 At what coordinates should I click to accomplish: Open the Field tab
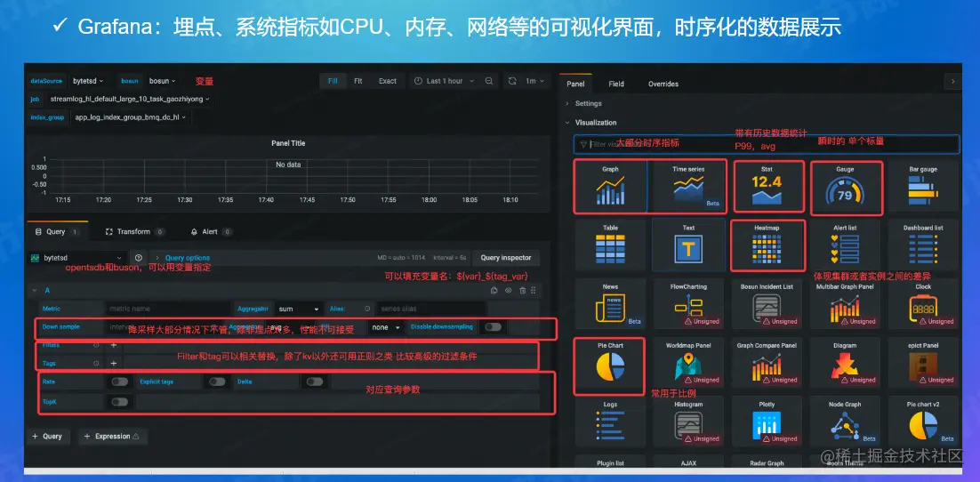click(x=616, y=84)
